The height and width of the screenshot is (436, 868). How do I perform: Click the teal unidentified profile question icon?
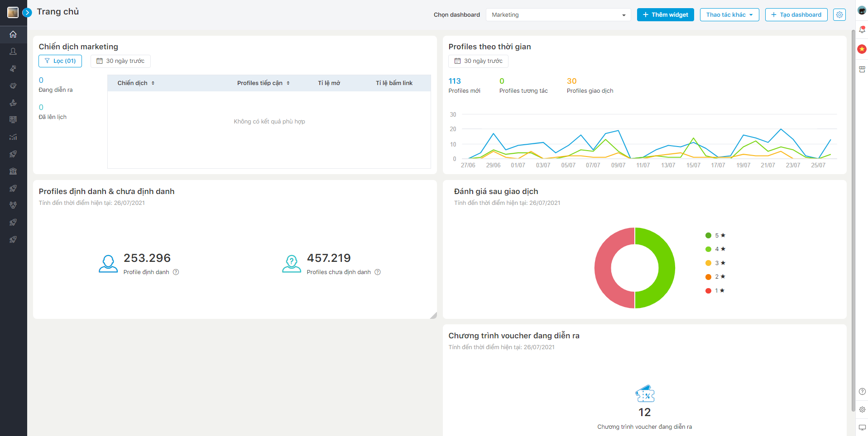(x=292, y=264)
